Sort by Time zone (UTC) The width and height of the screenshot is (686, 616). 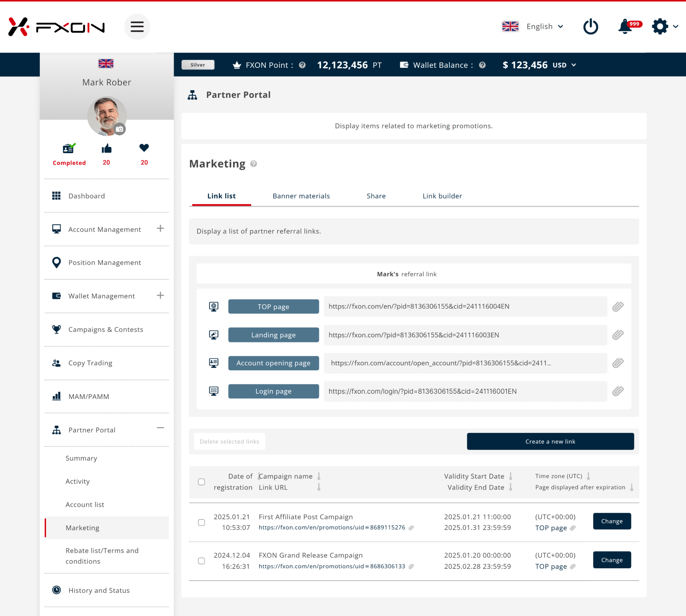click(x=588, y=476)
